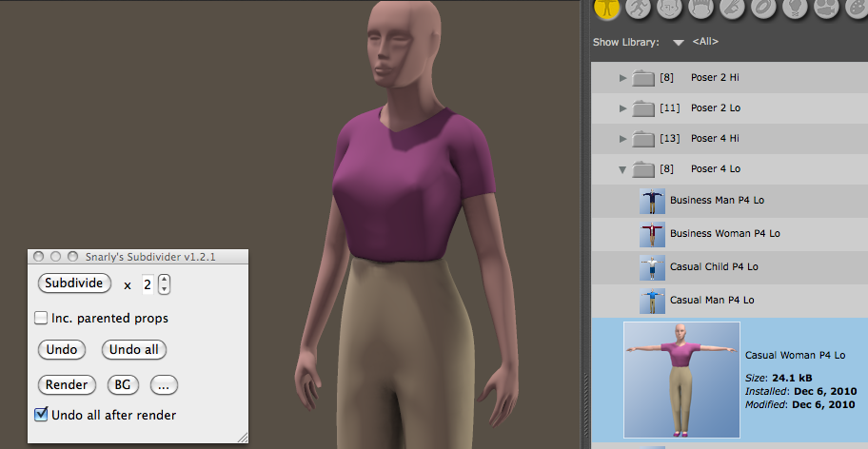Click the Poser 2 Hi folder name
This screenshot has height=449, width=868.
[x=715, y=77]
